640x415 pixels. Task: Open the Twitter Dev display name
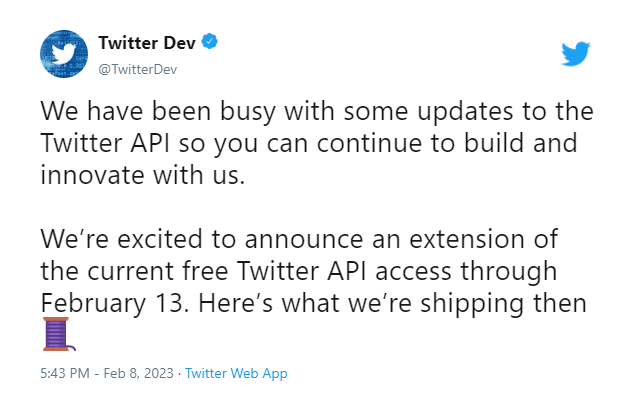point(146,42)
